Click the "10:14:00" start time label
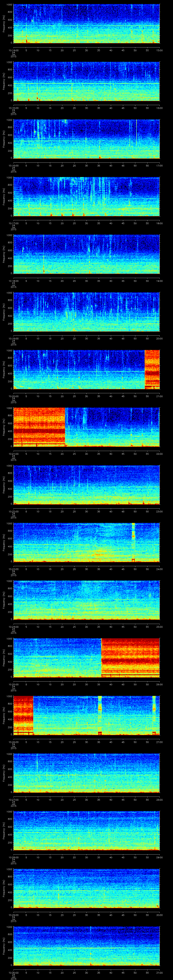This screenshot has width=173, height=980. [13, 50]
